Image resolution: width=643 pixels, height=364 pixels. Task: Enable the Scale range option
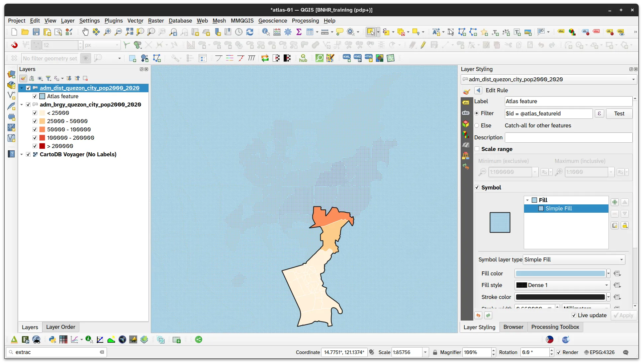click(x=477, y=149)
